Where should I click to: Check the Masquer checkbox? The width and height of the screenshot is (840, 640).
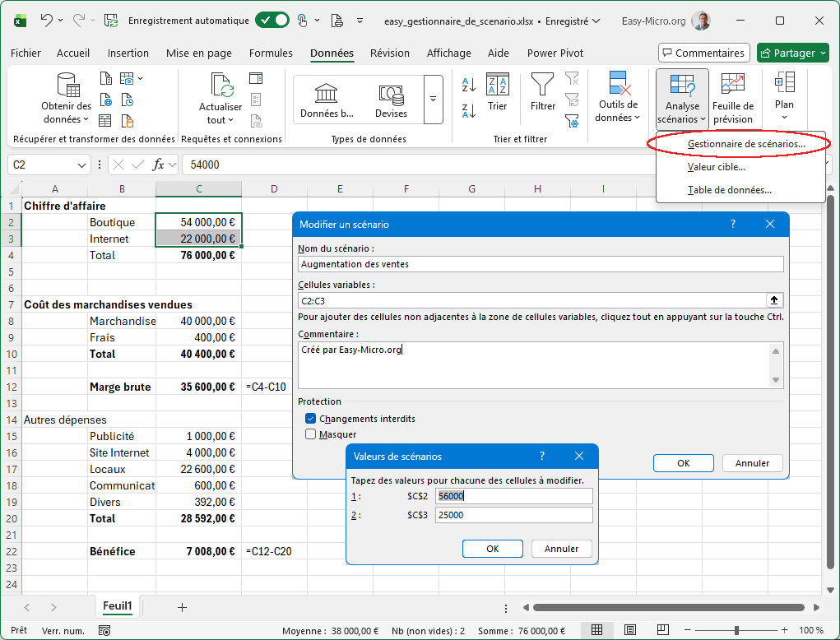[x=311, y=434]
